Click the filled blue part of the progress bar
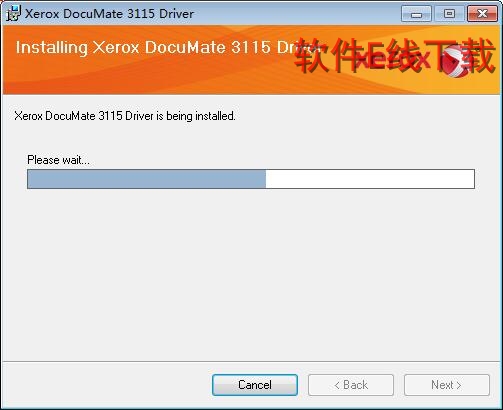Viewport: 503px width, 410px height. click(147, 179)
